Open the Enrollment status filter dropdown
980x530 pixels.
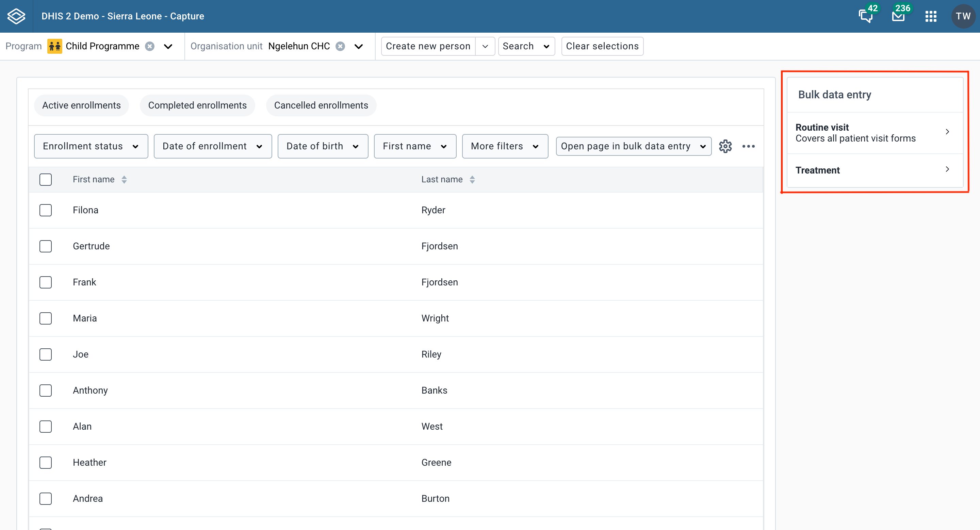pyautogui.click(x=91, y=146)
